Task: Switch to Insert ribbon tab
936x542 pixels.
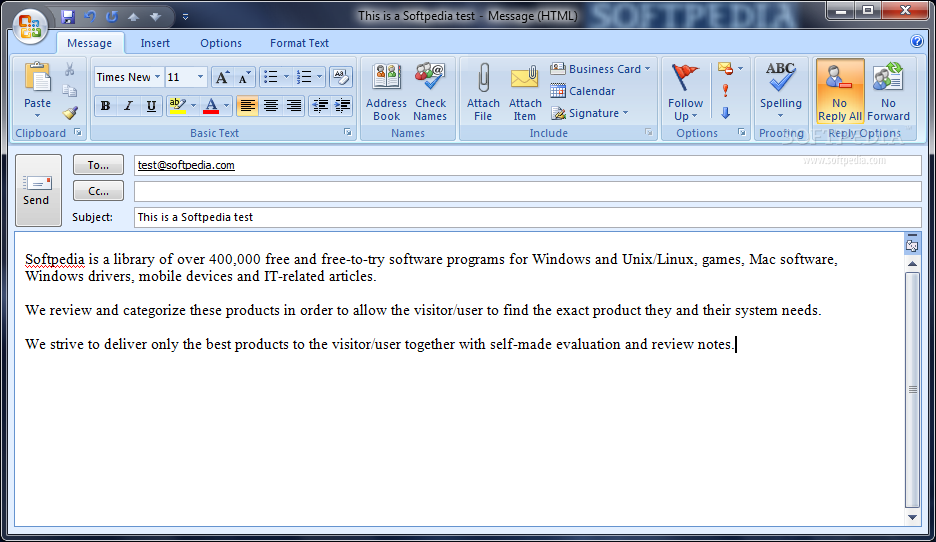Action: coord(155,43)
